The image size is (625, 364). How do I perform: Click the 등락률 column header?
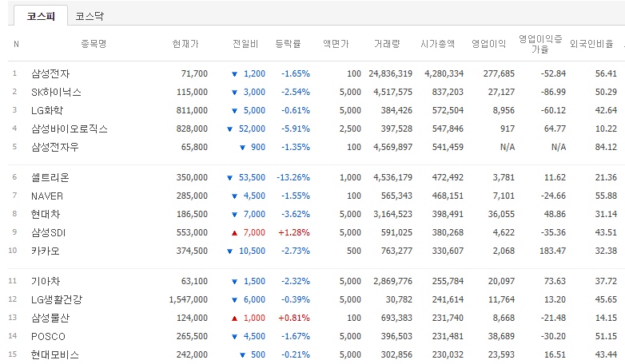point(288,44)
